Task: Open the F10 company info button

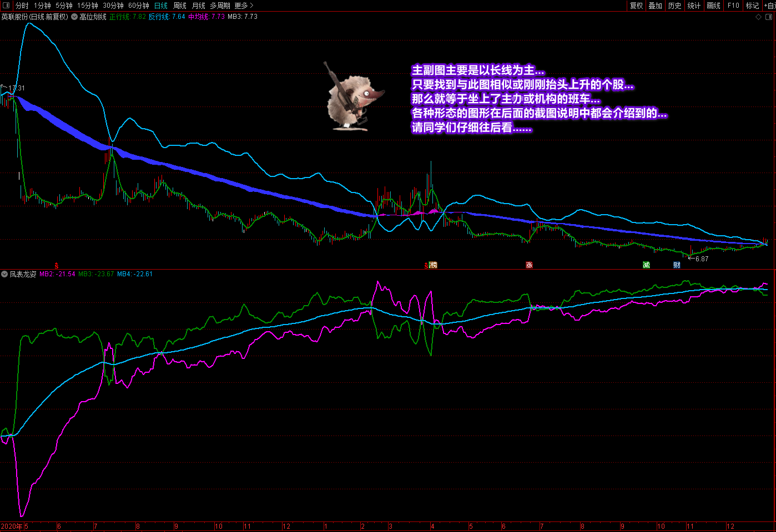Action: (733, 6)
